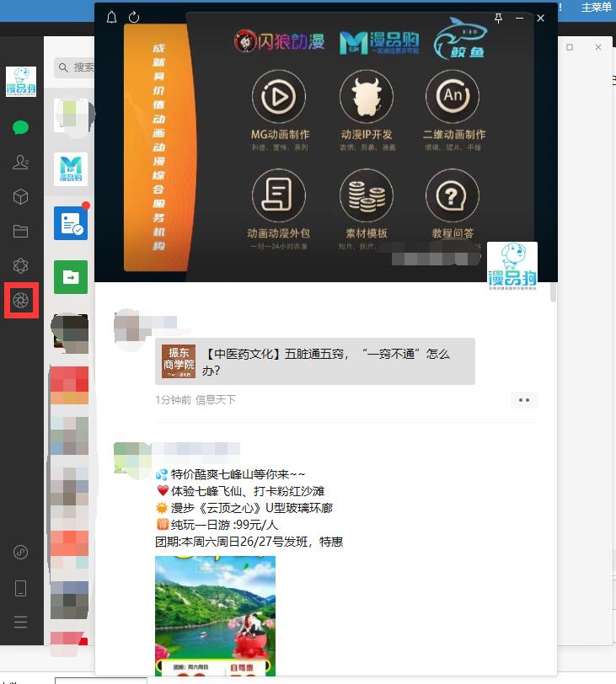Click the second post author's avatar
Screen dimensions: 616x684
coord(131,458)
